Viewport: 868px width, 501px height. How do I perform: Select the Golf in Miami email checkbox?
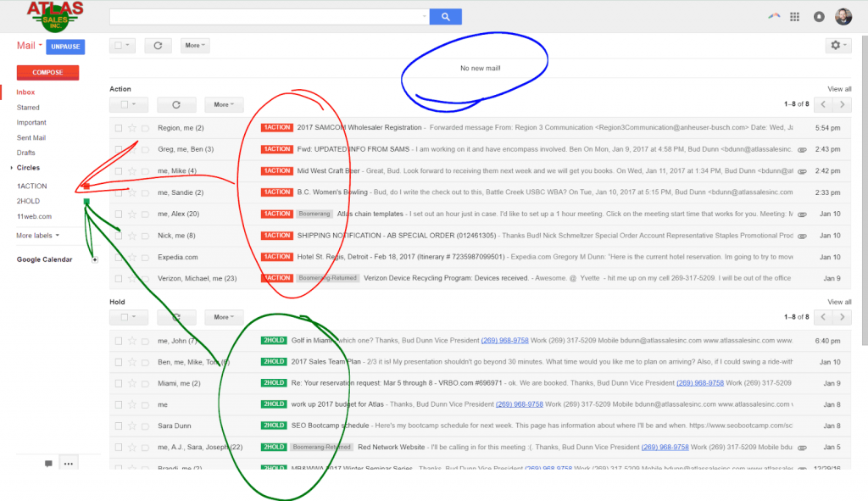tap(119, 341)
